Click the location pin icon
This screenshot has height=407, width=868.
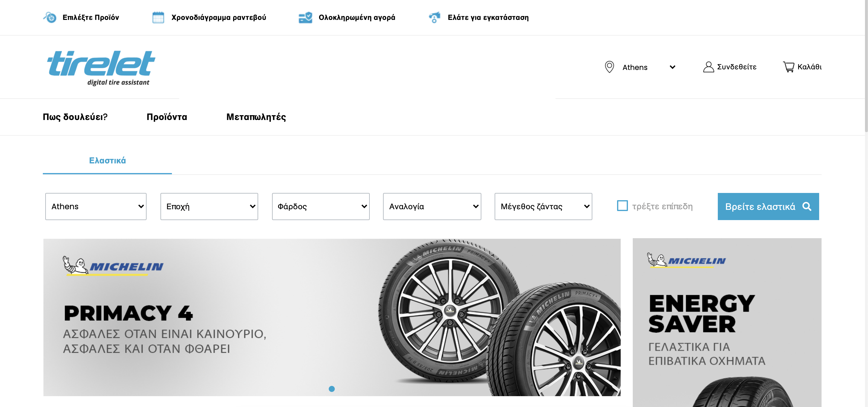point(609,67)
